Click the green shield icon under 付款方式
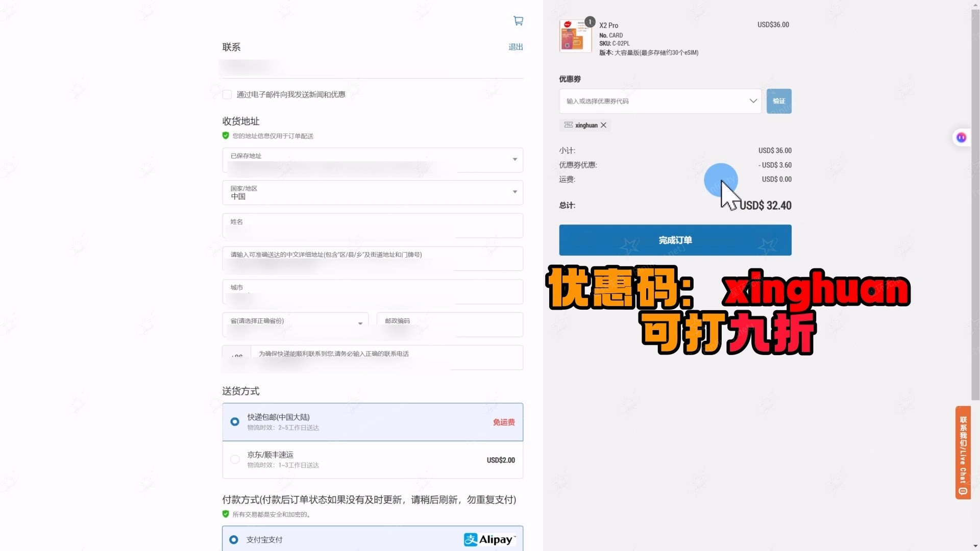 point(226,514)
